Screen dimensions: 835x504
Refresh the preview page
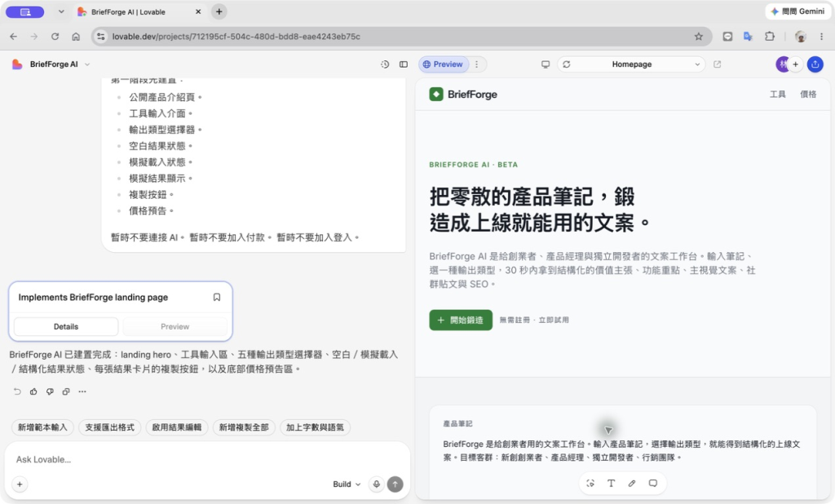pyautogui.click(x=567, y=64)
